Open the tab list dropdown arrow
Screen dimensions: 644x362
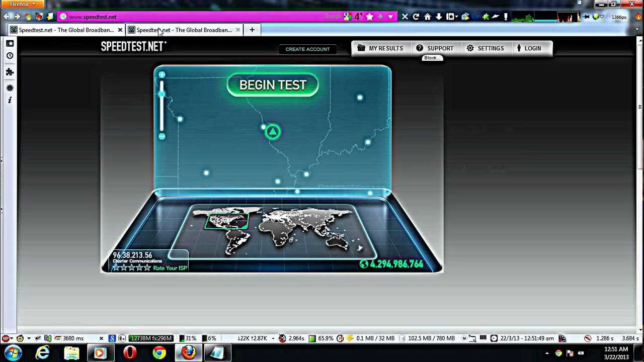(637, 30)
